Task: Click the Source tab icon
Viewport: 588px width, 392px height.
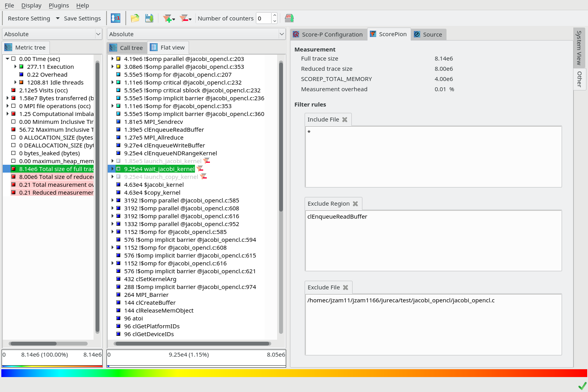Action: pyautogui.click(x=417, y=34)
